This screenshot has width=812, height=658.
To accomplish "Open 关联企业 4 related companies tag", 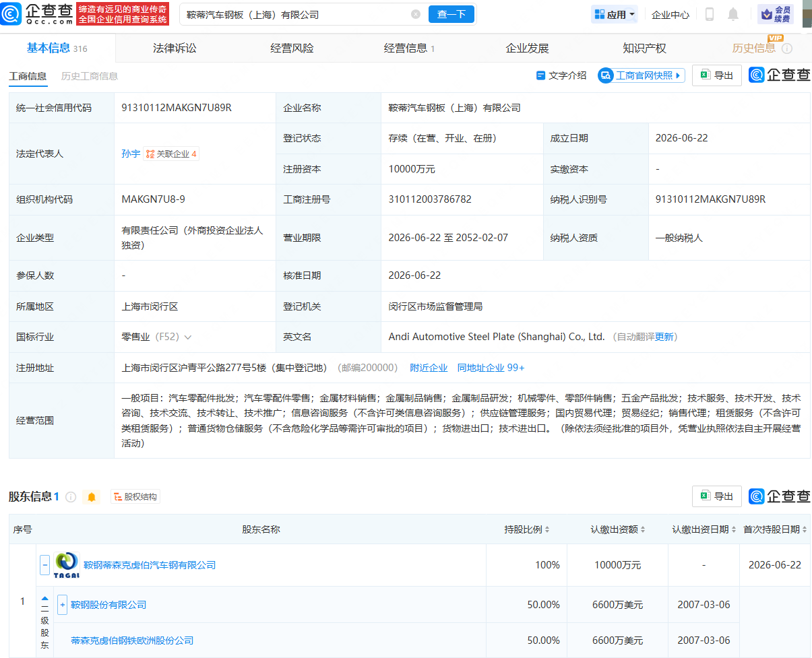I will pyautogui.click(x=171, y=154).
